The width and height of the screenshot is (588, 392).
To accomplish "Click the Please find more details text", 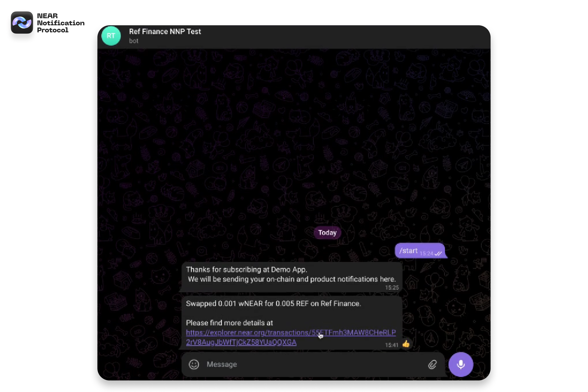I will [230, 323].
